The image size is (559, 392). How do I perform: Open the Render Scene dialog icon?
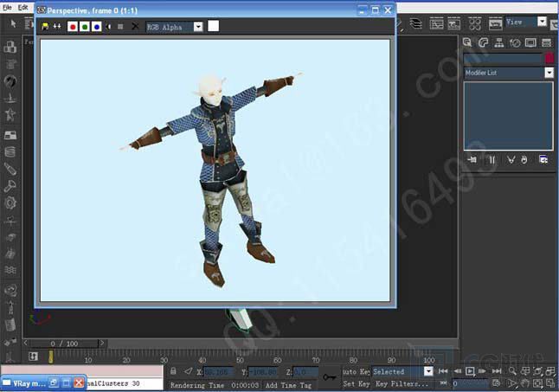tap(495, 24)
